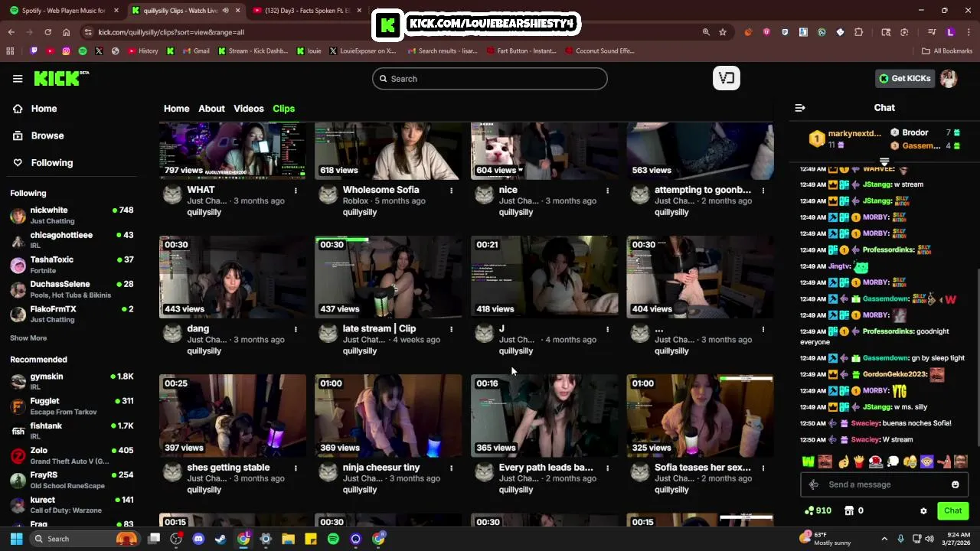Open options menu for nice clip

point(607,191)
